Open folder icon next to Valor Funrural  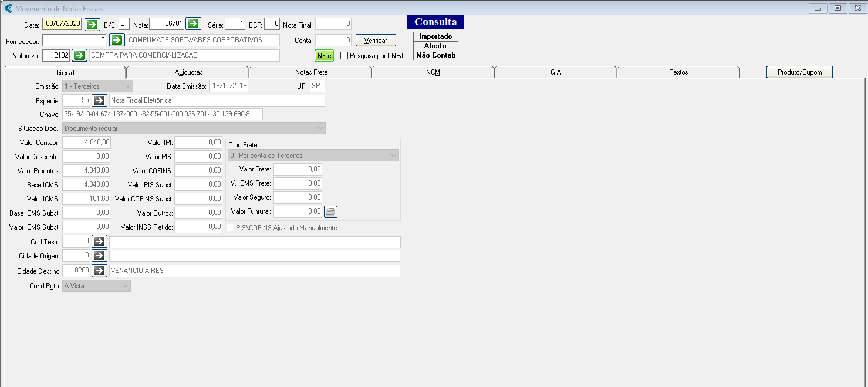pyautogui.click(x=330, y=211)
